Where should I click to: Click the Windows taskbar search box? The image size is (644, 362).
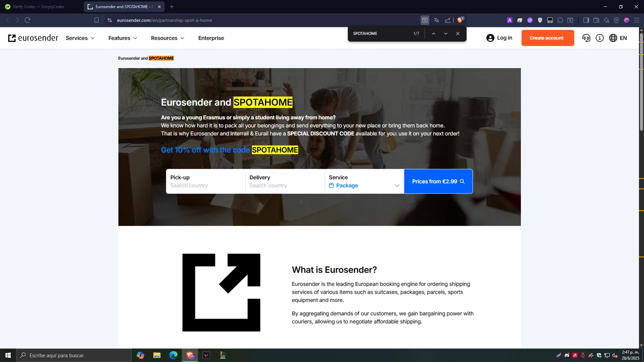pyautogui.click(x=74, y=355)
